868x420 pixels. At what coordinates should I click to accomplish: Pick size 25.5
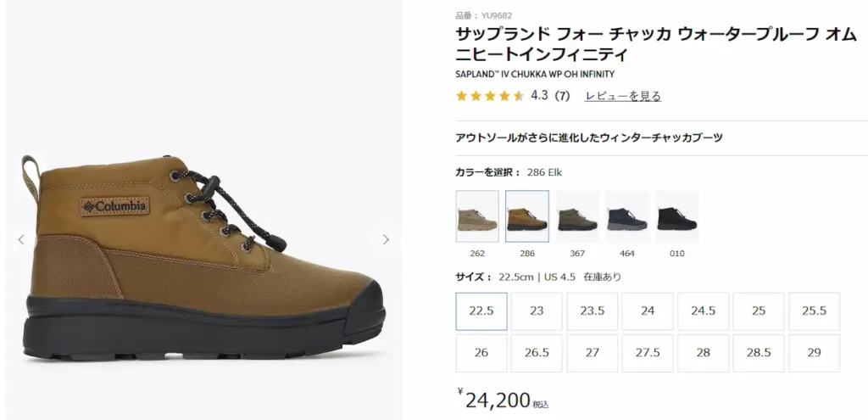814,311
